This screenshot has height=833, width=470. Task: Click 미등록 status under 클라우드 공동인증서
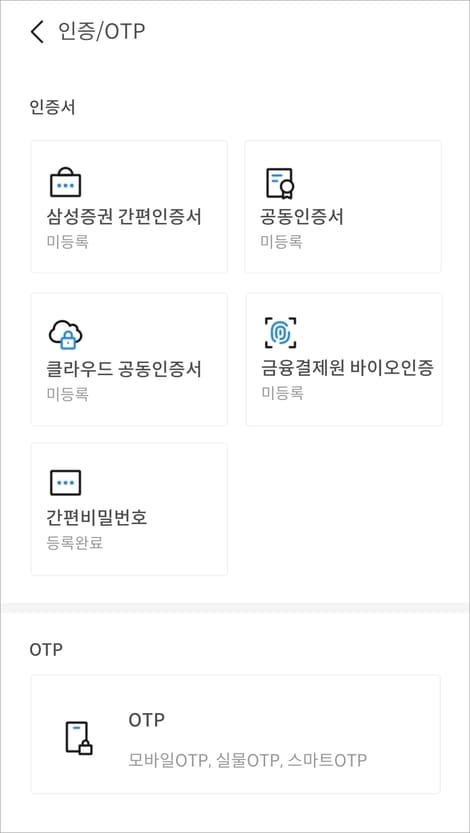point(67,394)
